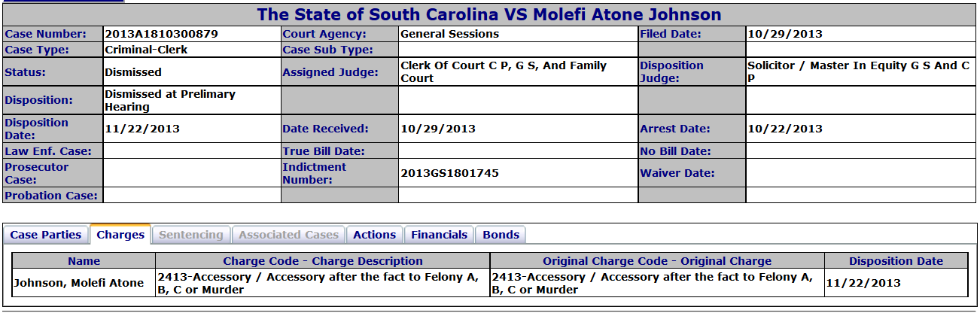This screenshot has width=980, height=313.
Task: Open the Case Parties tab
Action: 46,235
